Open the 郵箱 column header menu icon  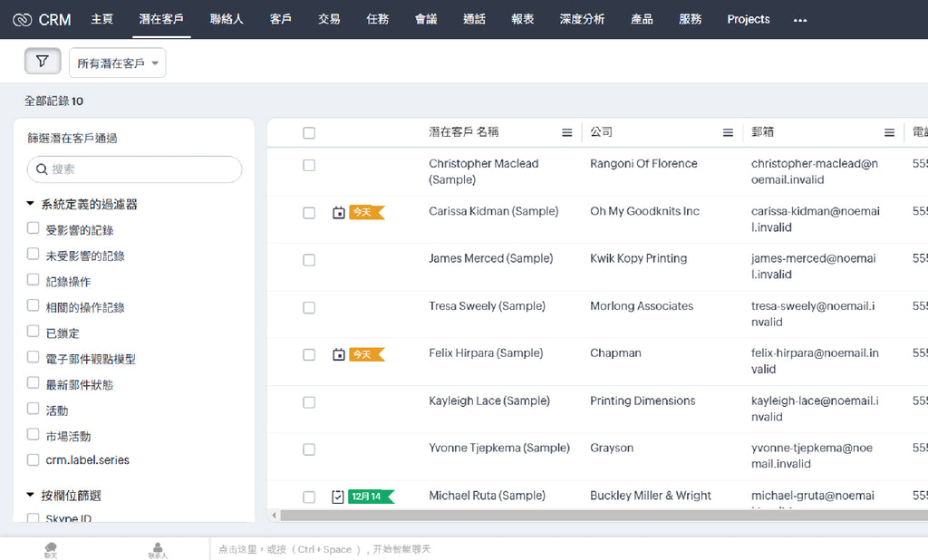[x=887, y=131]
